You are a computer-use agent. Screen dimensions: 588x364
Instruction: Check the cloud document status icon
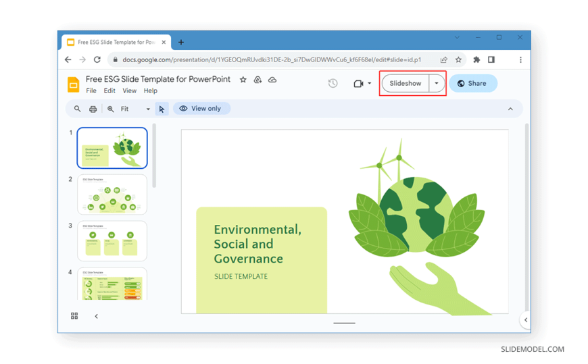coord(272,80)
